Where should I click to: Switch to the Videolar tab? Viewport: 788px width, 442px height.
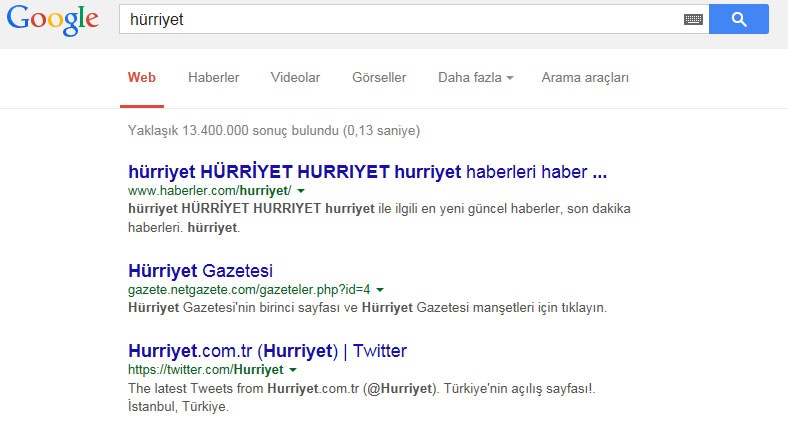[295, 77]
